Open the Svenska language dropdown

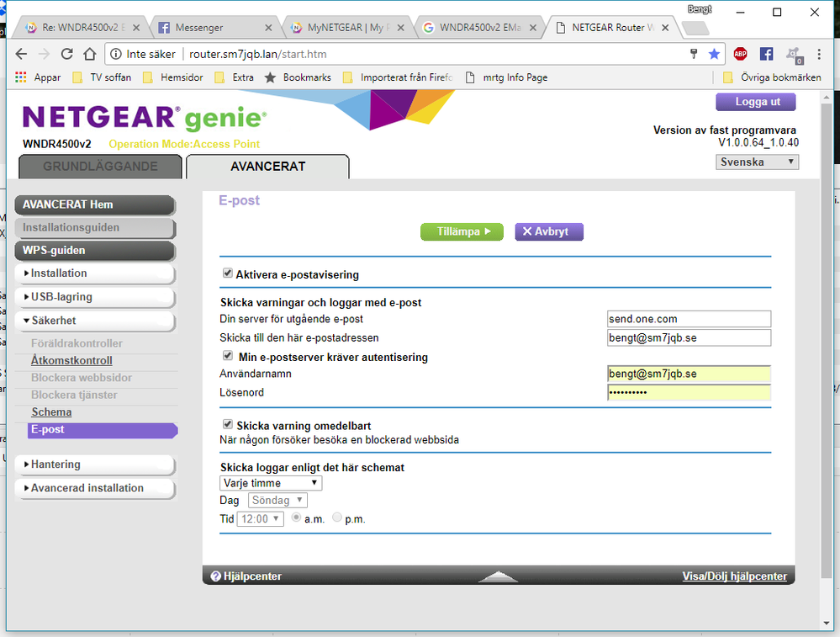[757, 162]
